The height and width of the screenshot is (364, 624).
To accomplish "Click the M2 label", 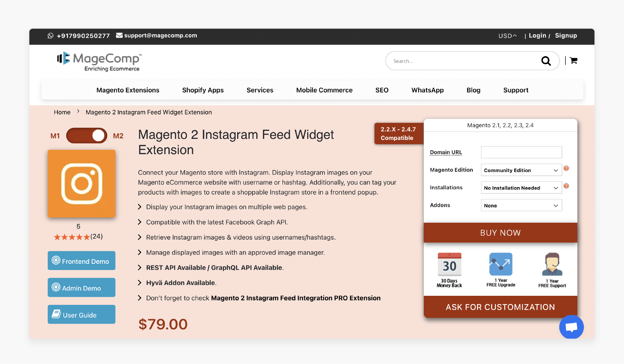I will click(x=118, y=136).
